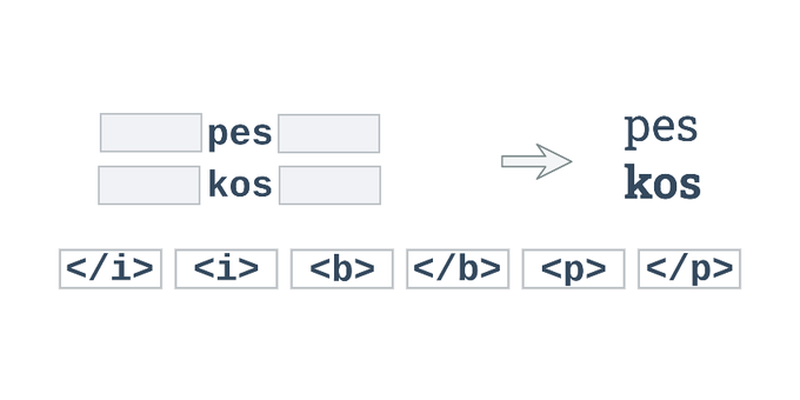Screen dimensions: 800x400
Task: Choose the <b> opening bold tag tile
Action: (342, 269)
